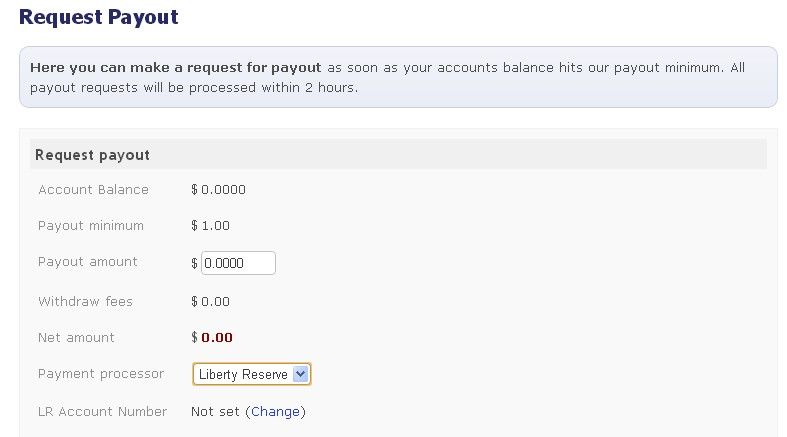Click the Payout amount input field
The width and height of the screenshot is (787, 437).
[x=238, y=263]
